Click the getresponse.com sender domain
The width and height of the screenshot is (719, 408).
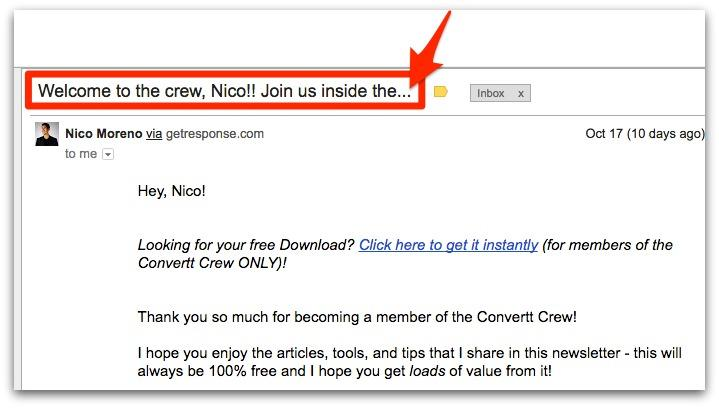[x=214, y=133]
